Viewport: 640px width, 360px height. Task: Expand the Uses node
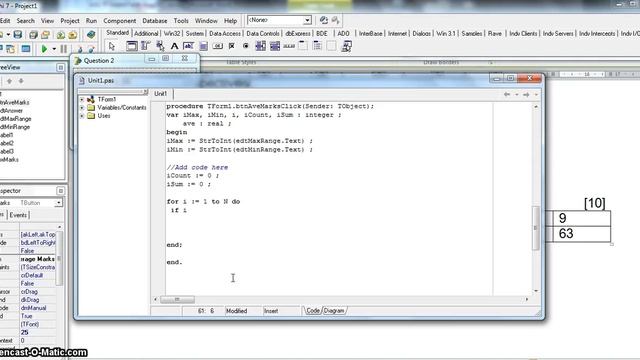pos(82,116)
